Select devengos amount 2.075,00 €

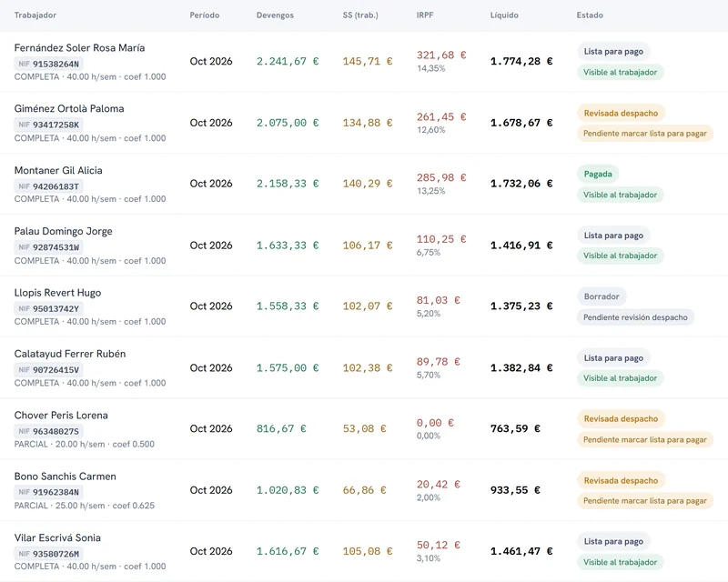coord(288,123)
